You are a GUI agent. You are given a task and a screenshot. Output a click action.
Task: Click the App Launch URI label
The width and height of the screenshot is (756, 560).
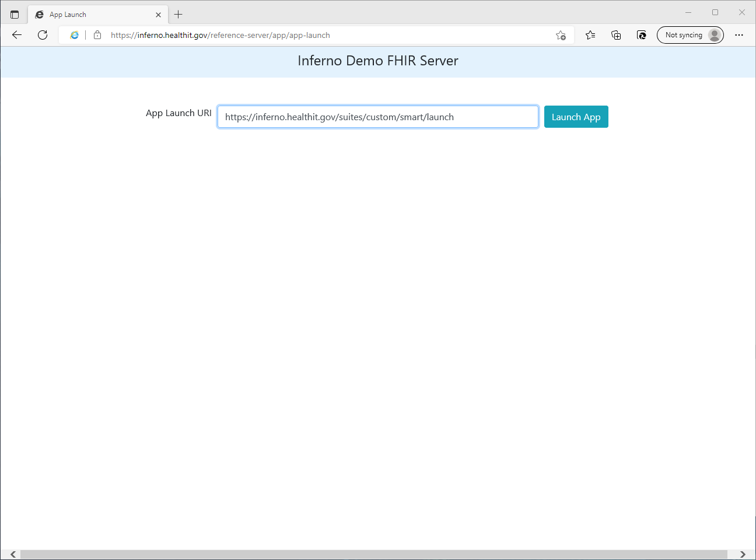click(x=178, y=113)
